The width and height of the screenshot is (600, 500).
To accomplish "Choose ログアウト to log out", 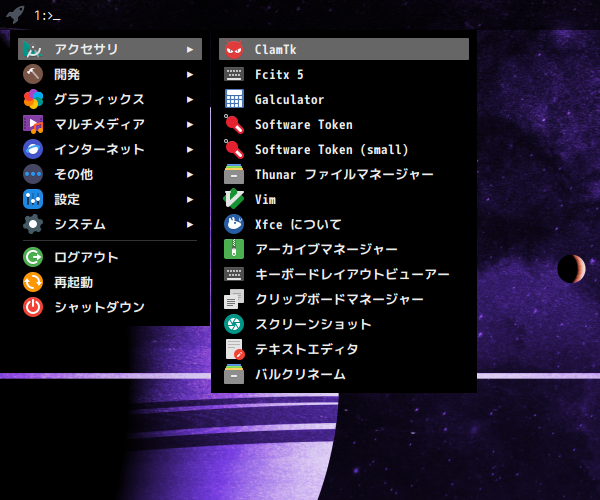I will coord(110,257).
